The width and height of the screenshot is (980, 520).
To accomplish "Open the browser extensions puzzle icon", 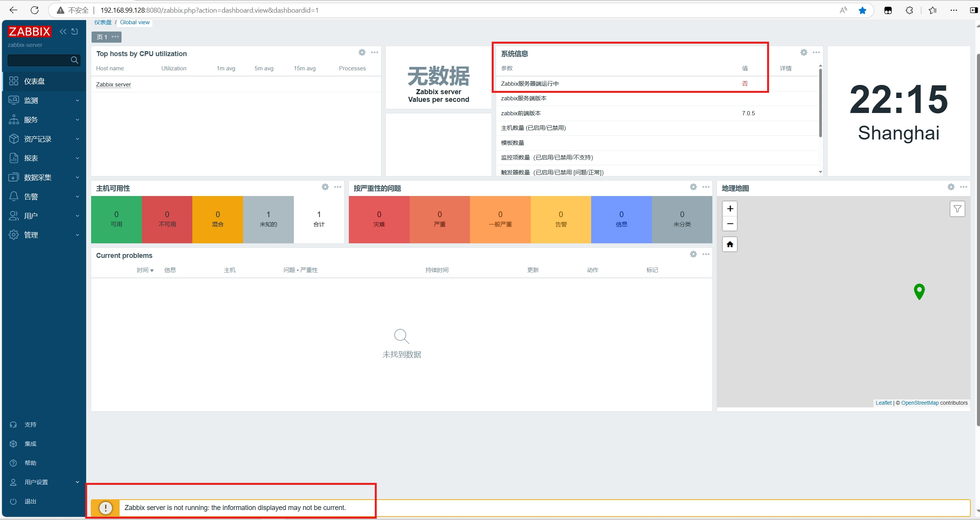I will (909, 10).
